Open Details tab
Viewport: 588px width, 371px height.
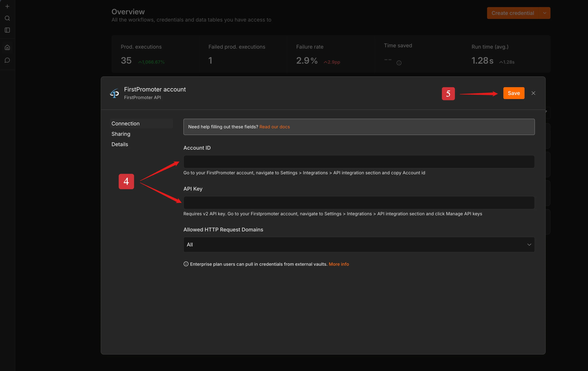(120, 144)
